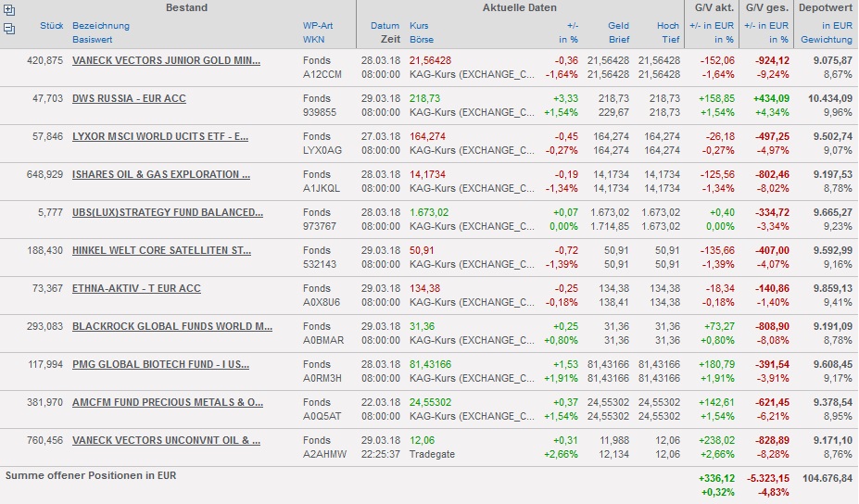The height and width of the screenshot is (504, 859).
Task: Sort by the WP-Art column header
Action: 317,26
